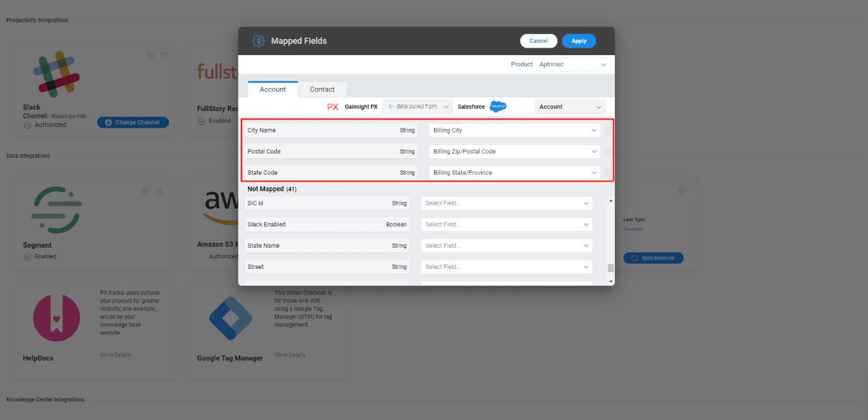Open Slack integration settings gear

pos(150,56)
